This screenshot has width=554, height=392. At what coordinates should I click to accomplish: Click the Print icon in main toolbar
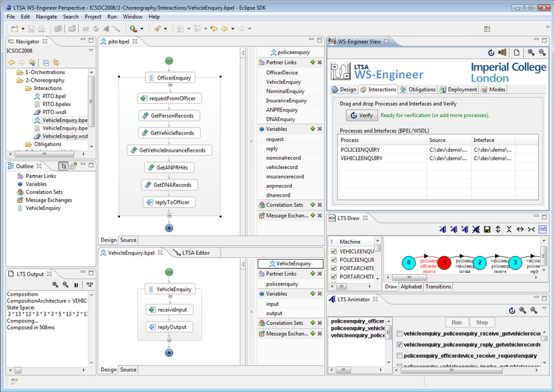tap(42, 29)
